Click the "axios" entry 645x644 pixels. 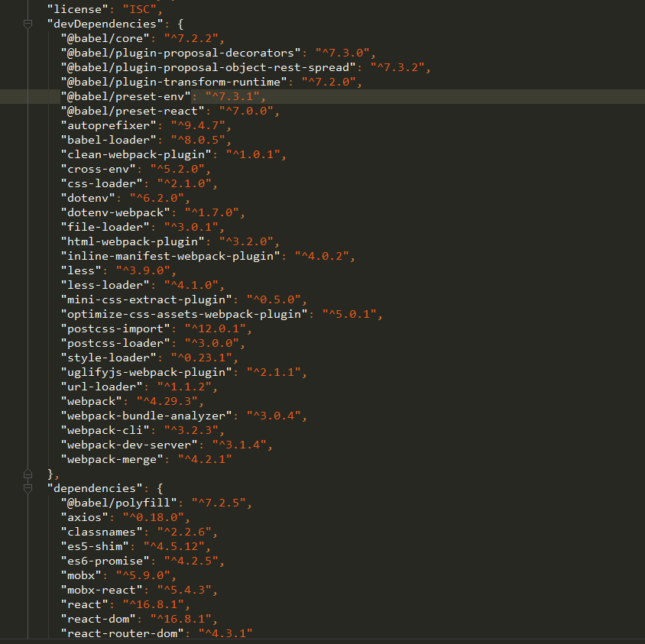[125, 517]
